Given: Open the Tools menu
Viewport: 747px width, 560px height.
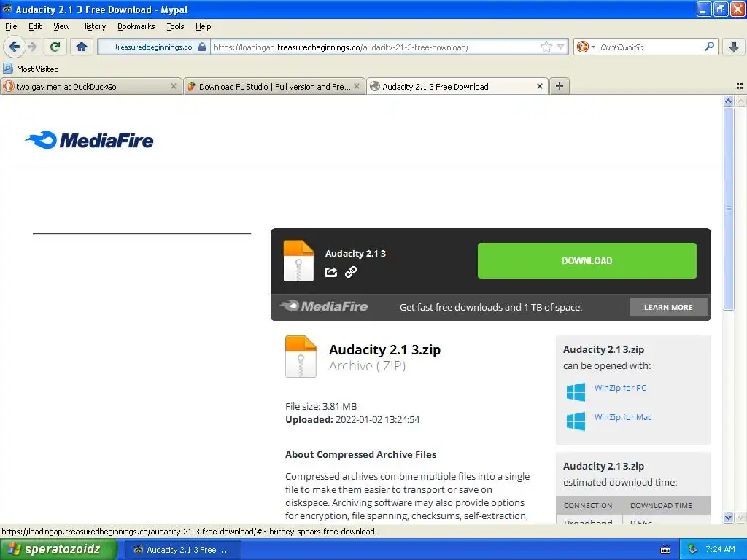Looking at the screenshot, I should [x=175, y=26].
